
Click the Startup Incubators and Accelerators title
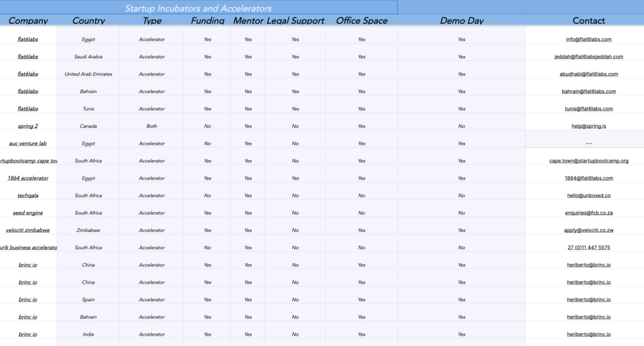pos(198,8)
